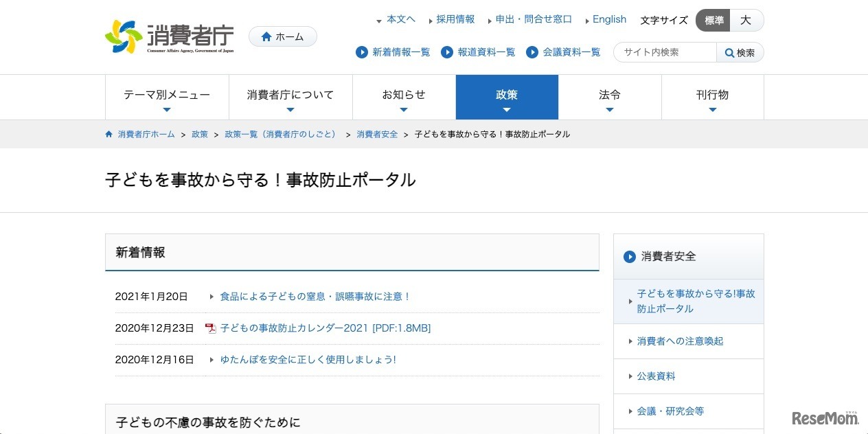Viewport: 868px width, 434px height.
Task: Expand お知らせ navigation menu
Action: [x=404, y=97]
